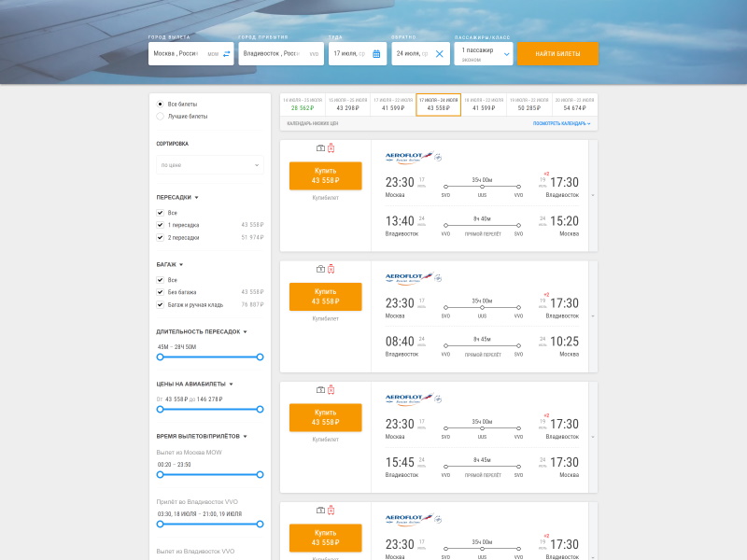This screenshot has height=560, width=747.
Task: Select the 17 июля – 22 июля date tab
Action: click(393, 105)
